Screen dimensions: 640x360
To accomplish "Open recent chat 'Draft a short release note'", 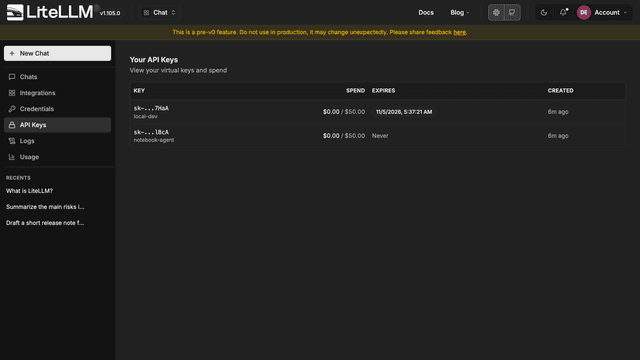I will tap(45, 223).
